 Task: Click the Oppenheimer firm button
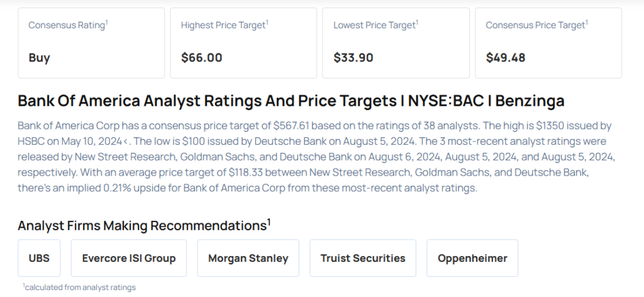click(x=472, y=258)
